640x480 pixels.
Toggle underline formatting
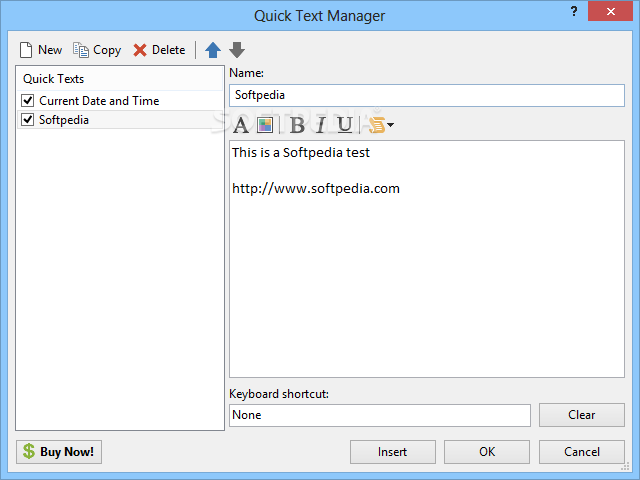(345, 125)
